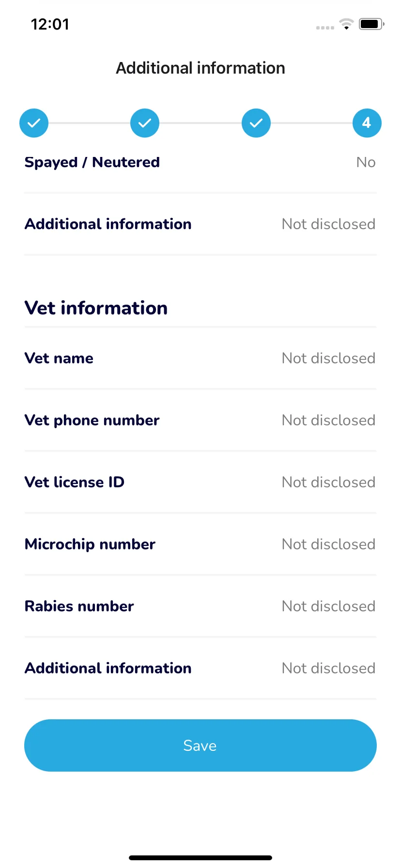Open the Vet phone number row
The width and height of the screenshot is (401, 868).
click(200, 420)
